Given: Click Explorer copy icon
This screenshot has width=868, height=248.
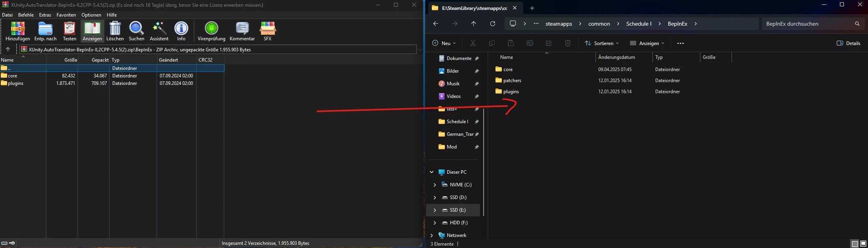Looking at the screenshot, I should pyautogui.click(x=492, y=43).
